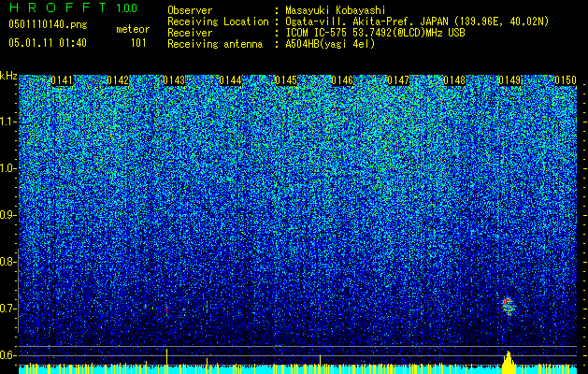Select the file name 0501110140.png
This screenshot has width=588, height=374.
click(x=48, y=25)
